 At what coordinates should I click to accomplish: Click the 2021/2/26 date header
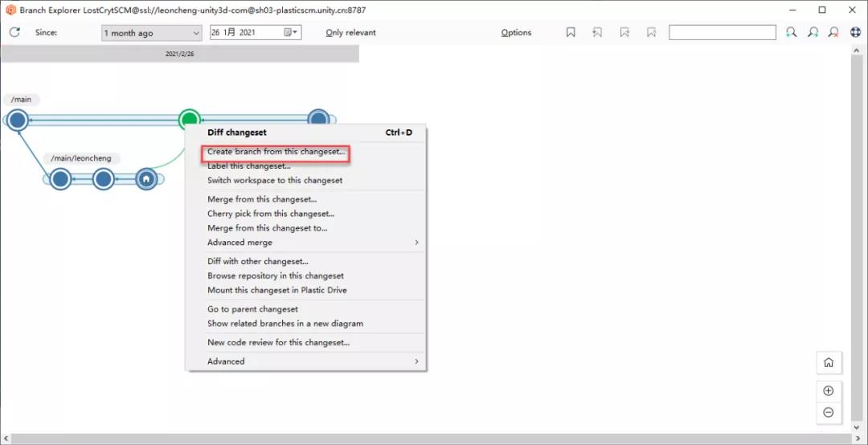click(x=180, y=54)
